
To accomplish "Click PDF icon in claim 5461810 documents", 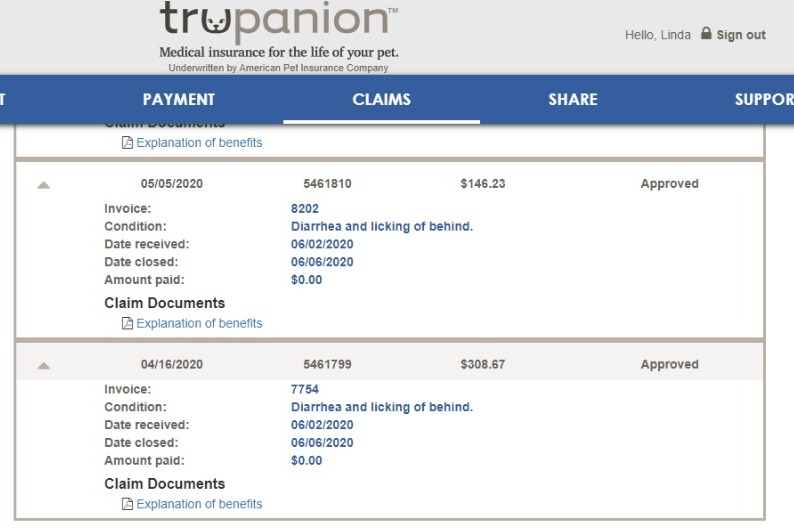I will click(x=128, y=323).
